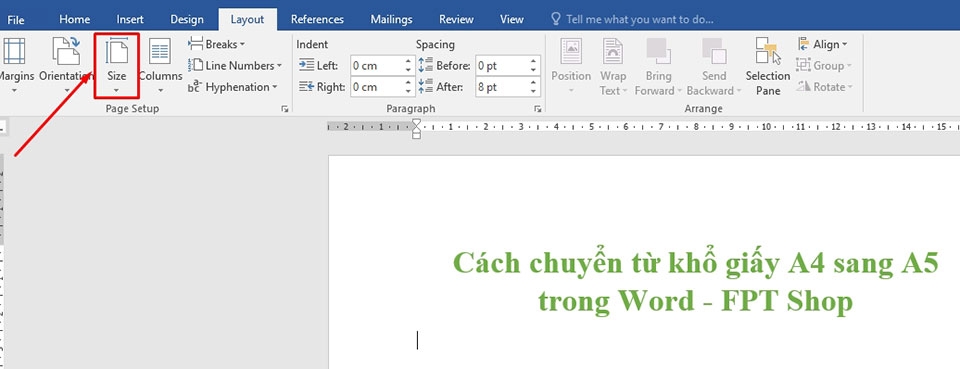Click the Send Backward button
Screen dimensions: 960x369
pyautogui.click(x=714, y=66)
